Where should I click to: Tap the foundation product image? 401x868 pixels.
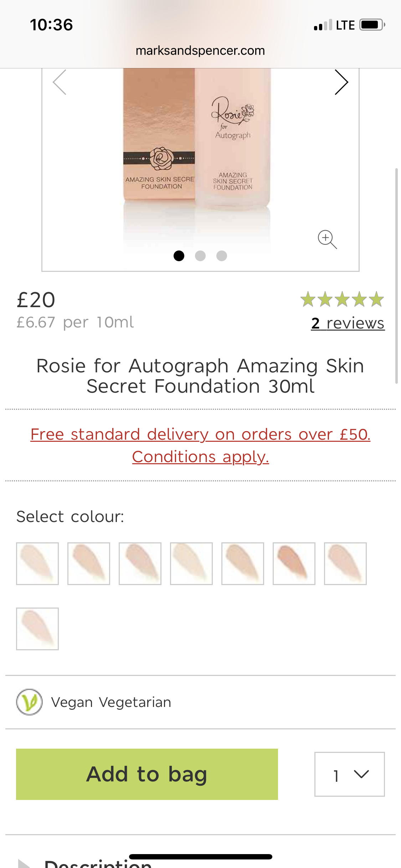coord(197,150)
